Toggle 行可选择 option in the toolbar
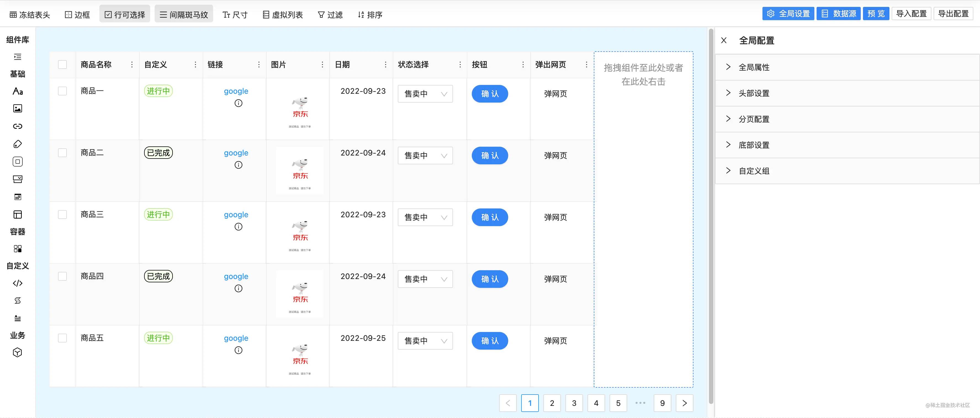 125,14
